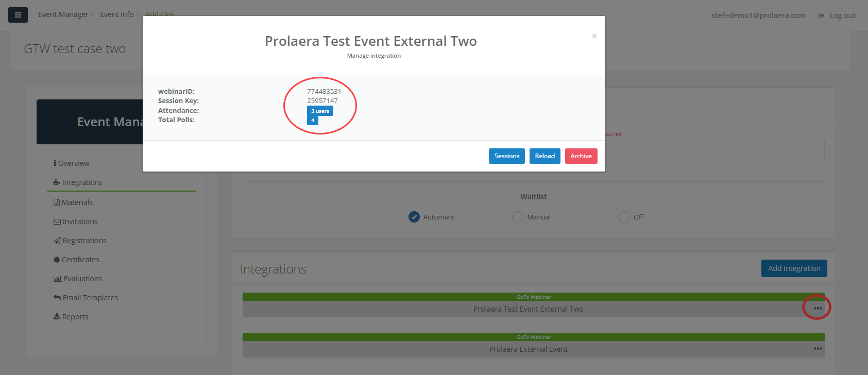The height and width of the screenshot is (375, 868).
Task: Archive this integration
Action: (581, 156)
